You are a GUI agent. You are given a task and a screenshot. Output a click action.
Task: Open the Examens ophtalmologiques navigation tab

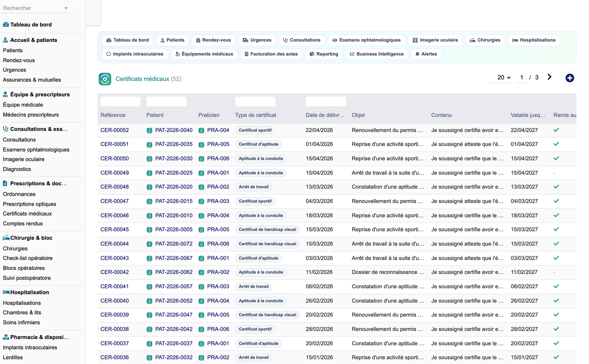tap(366, 40)
